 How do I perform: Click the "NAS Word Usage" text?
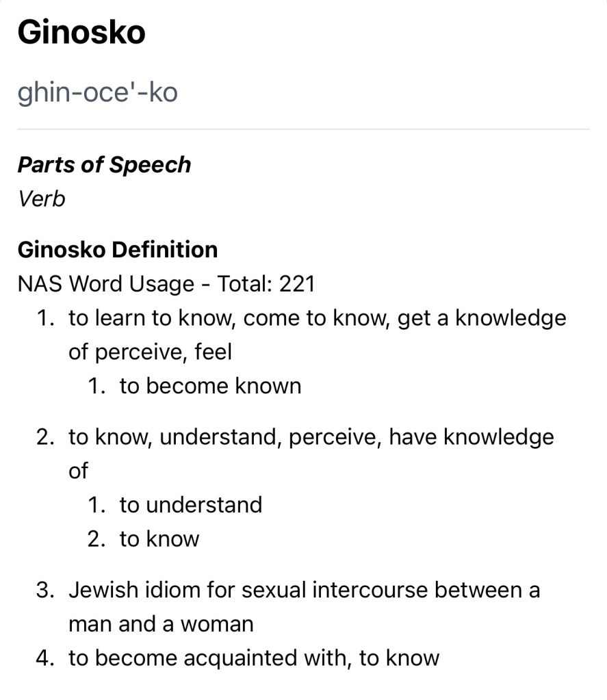(x=105, y=283)
